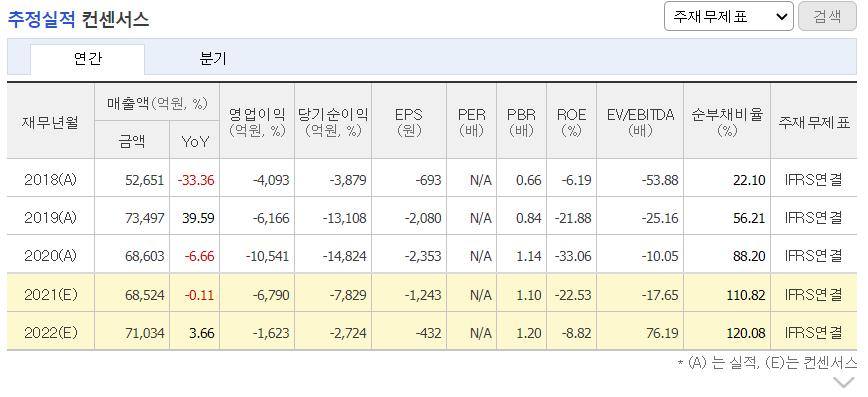Select the 재무년월 column header
Image resolution: width=868 pixels, height=397 pixels.
(x=50, y=122)
